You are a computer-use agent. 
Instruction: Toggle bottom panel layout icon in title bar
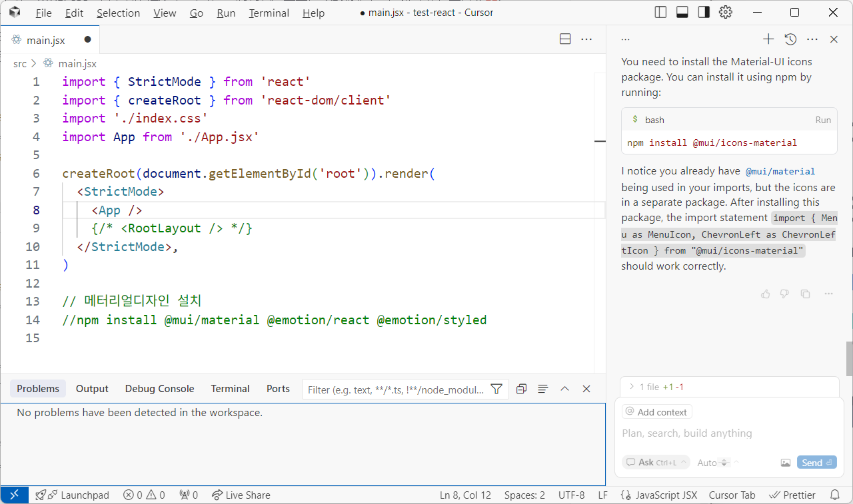(x=682, y=13)
